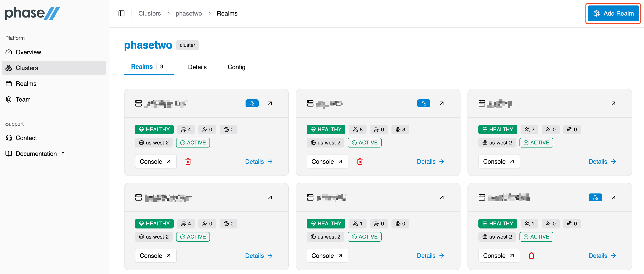
Task: Click blue user-lock badge on first realm
Action: point(252,104)
